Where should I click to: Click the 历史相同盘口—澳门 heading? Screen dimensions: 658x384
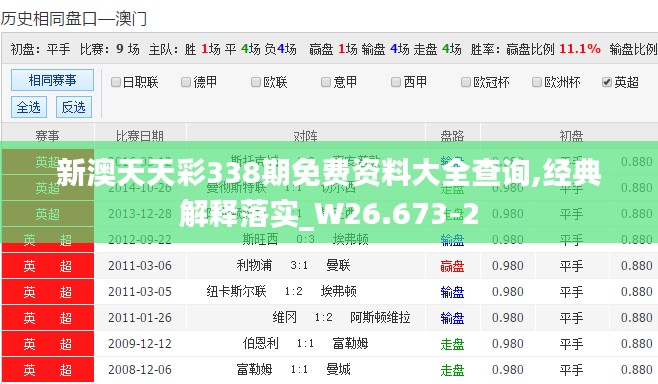(x=74, y=19)
